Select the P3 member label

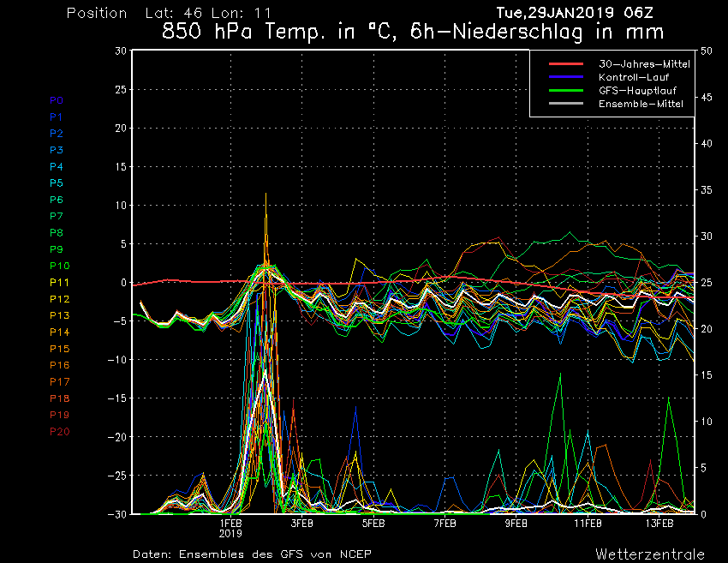(57, 150)
